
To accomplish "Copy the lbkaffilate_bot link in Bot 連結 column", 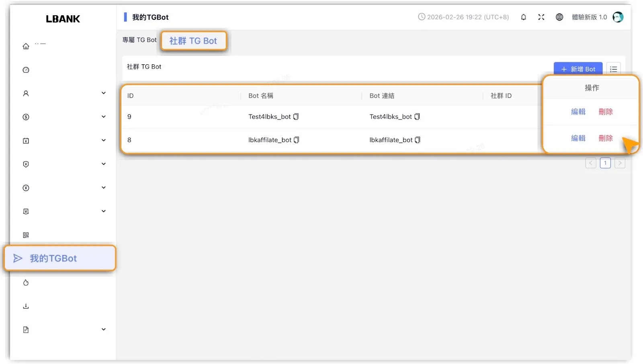I will [418, 140].
